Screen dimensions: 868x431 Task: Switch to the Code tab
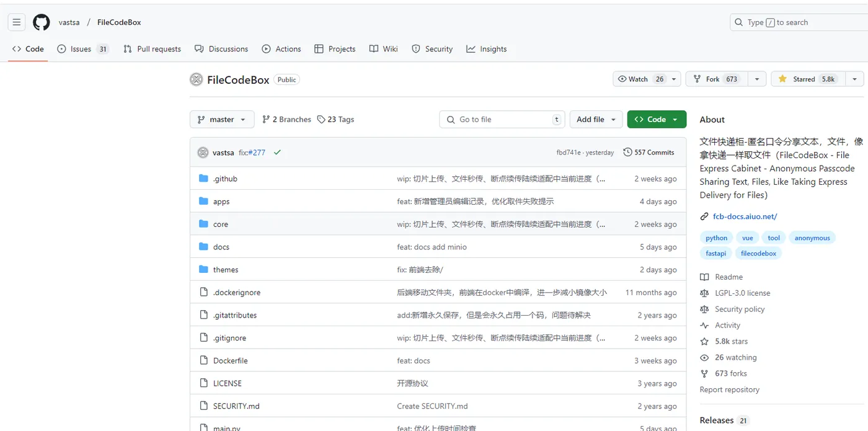[28, 49]
